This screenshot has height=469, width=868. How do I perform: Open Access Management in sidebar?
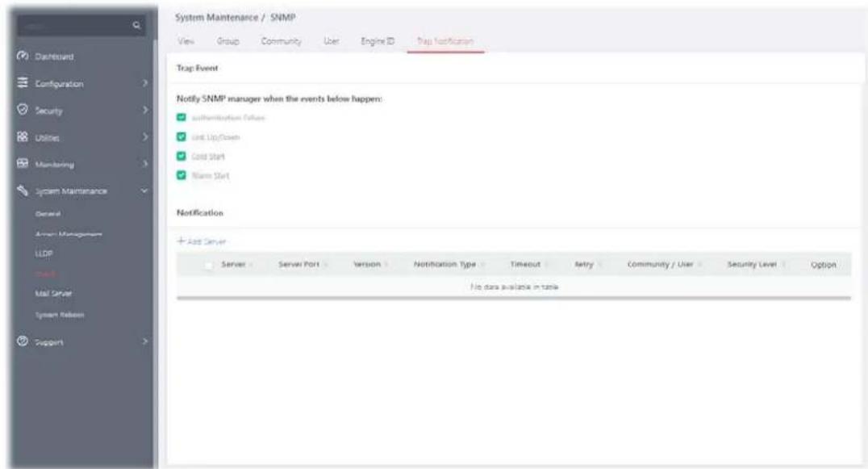click(69, 234)
